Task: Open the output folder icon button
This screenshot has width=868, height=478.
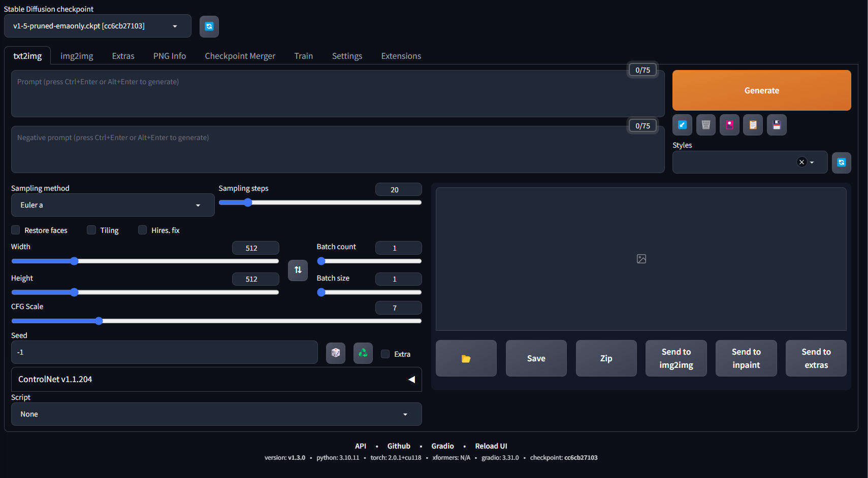Action: 466,358
